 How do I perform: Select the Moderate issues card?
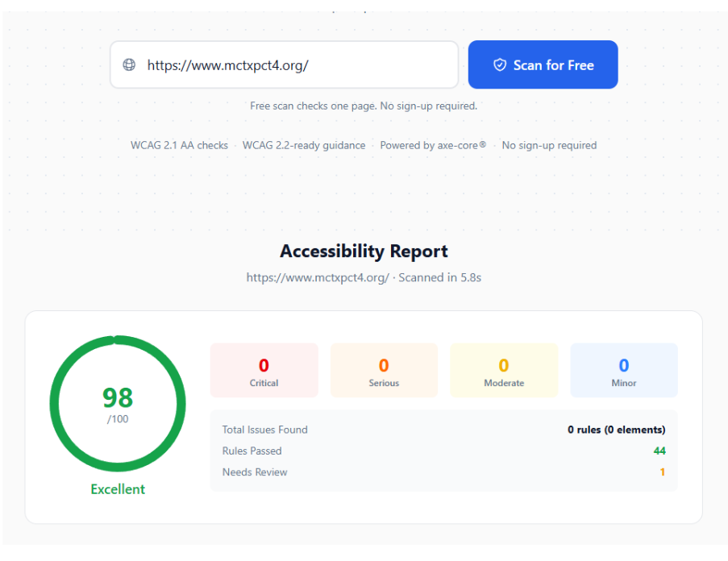[x=504, y=370]
